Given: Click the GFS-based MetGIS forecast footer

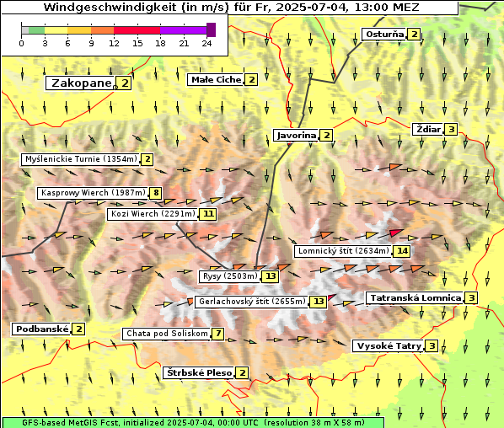Looking at the screenshot, I should 193,423.
